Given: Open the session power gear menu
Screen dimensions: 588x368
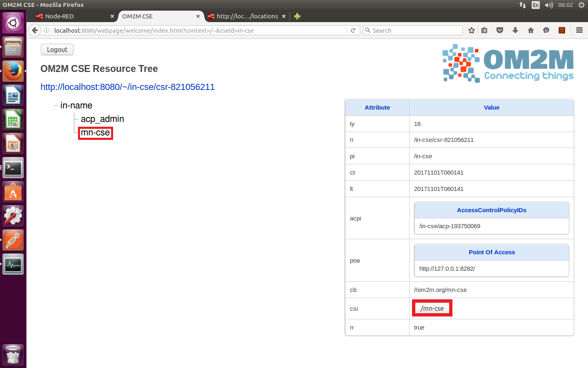Looking at the screenshot, I should pos(581,5).
